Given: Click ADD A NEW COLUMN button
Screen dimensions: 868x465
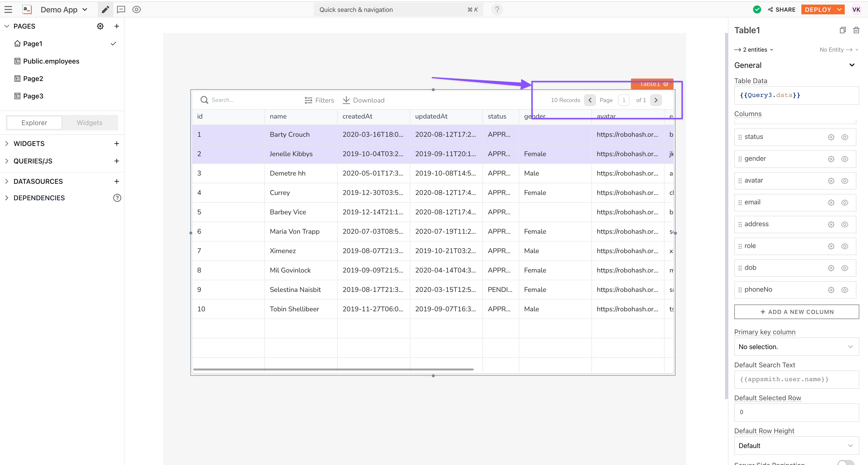Looking at the screenshot, I should 796,312.
